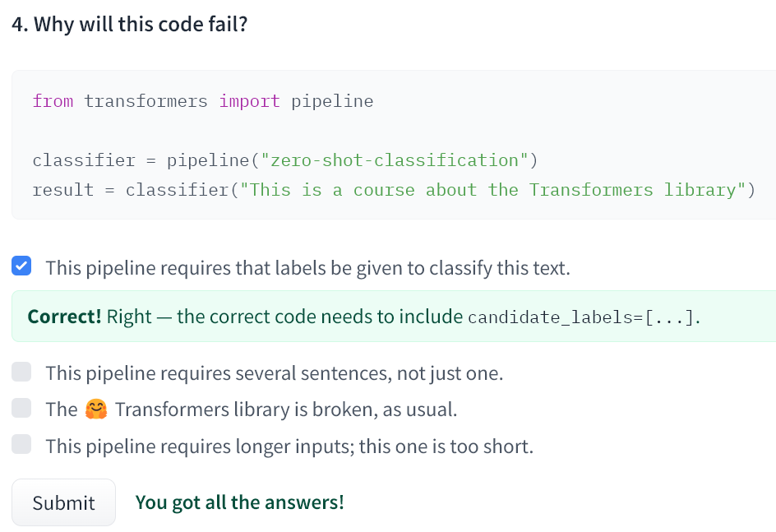Click the hugging face emoji icon
The image size is (776, 532).
click(96, 409)
